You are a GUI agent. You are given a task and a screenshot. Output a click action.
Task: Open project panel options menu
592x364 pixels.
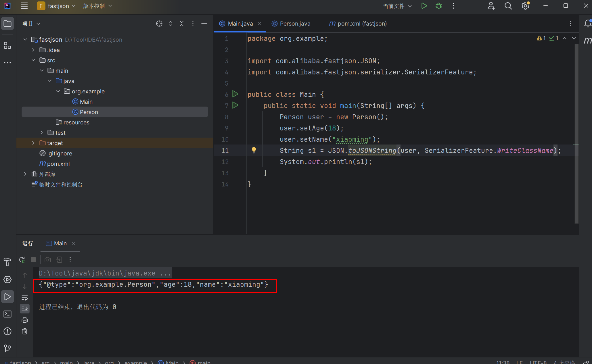click(x=193, y=24)
